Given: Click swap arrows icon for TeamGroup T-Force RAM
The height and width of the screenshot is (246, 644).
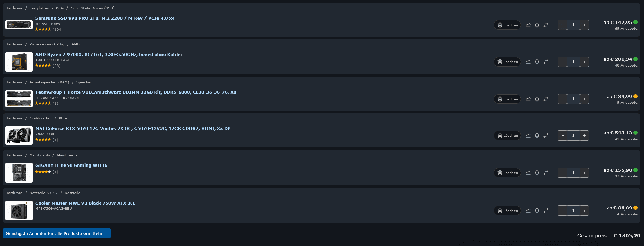Looking at the screenshot, I should (546, 99).
